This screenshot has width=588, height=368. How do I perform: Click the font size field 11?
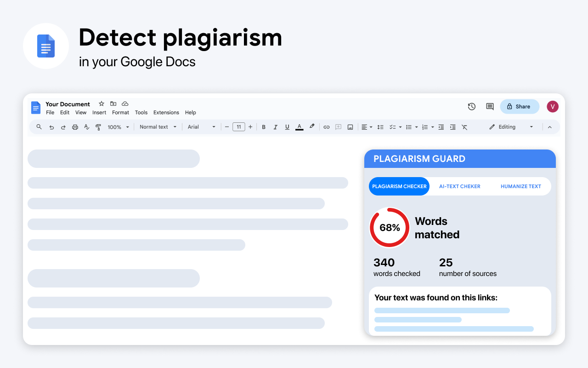click(x=239, y=127)
